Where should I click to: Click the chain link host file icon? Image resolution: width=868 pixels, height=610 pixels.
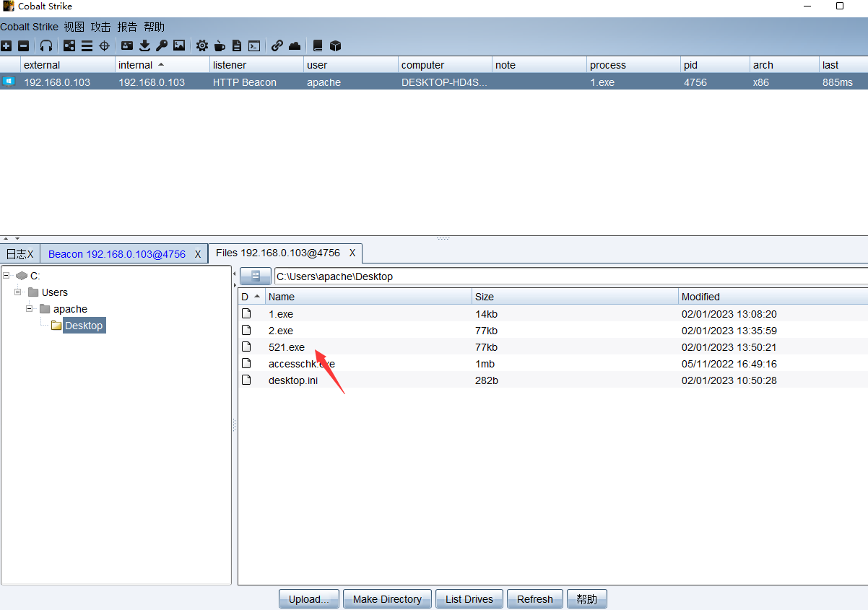(277, 45)
